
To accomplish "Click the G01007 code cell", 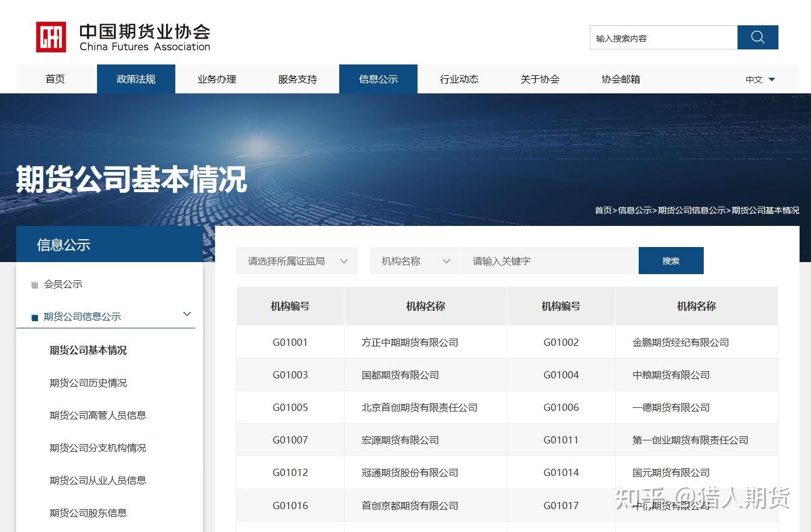I will coord(290,440).
